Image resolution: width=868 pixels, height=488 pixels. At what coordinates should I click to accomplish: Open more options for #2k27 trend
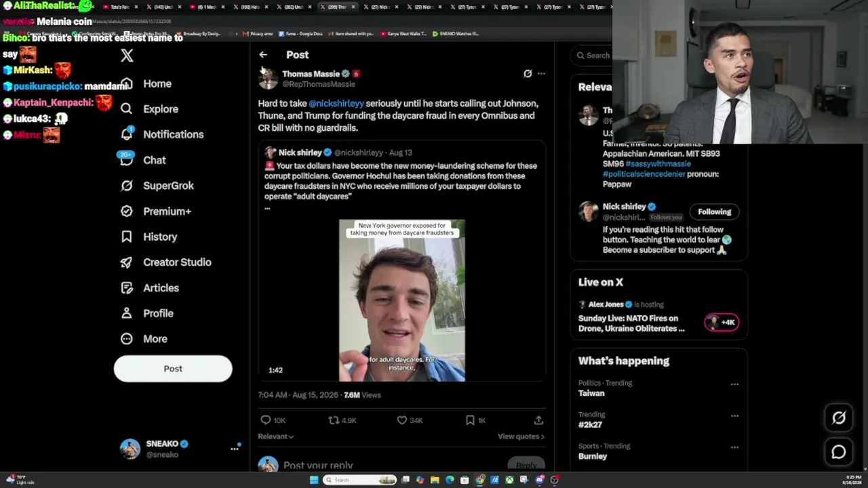(734, 415)
